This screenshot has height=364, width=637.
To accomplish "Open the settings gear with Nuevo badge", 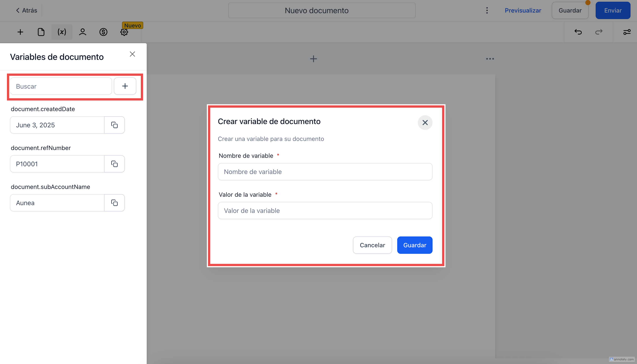I will pyautogui.click(x=124, y=32).
